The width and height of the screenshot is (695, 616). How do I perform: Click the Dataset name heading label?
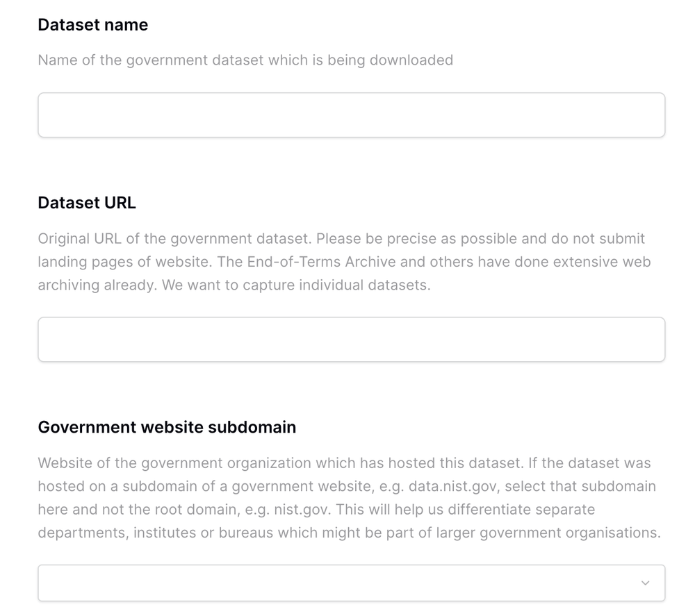tap(92, 25)
